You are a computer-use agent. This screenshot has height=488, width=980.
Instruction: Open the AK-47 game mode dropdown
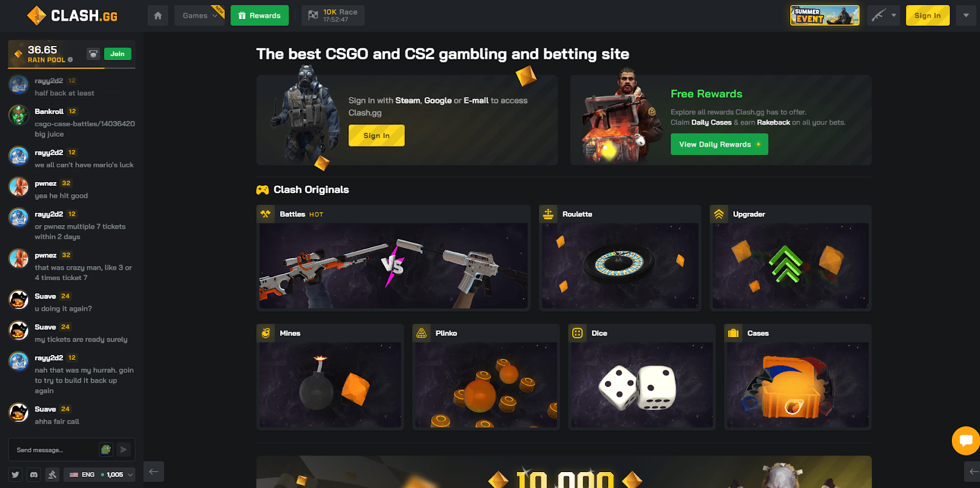pos(883,15)
